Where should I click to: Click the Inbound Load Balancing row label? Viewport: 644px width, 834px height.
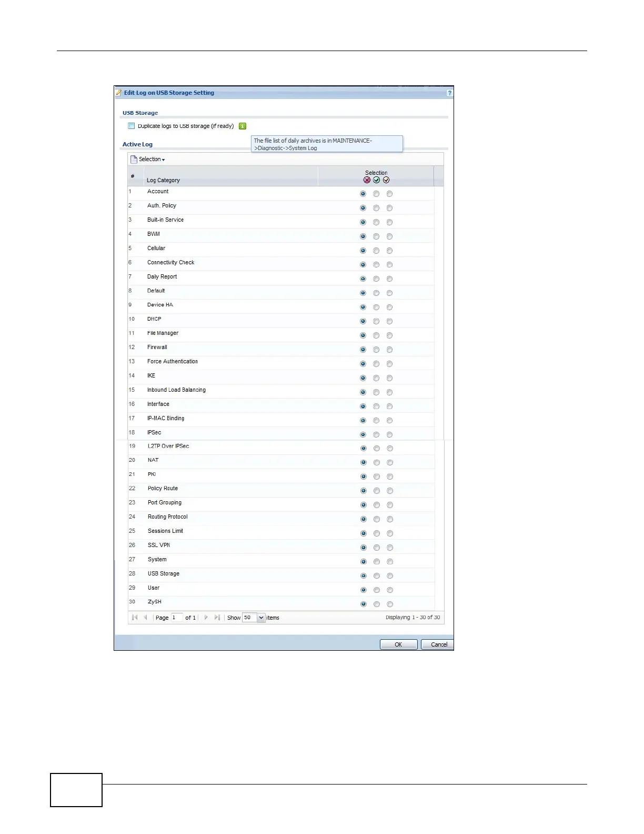point(176,390)
